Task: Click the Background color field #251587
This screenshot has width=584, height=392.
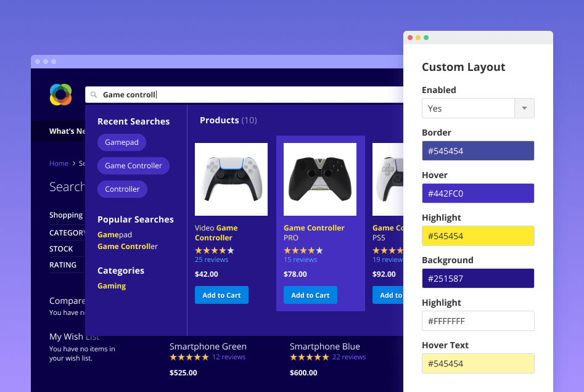Action: coord(478,279)
